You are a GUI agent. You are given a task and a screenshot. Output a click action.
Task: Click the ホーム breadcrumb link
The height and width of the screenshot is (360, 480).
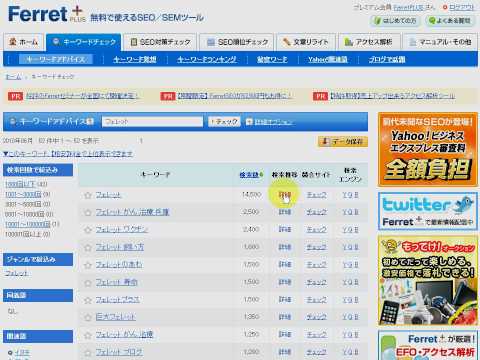pos(13,77)
